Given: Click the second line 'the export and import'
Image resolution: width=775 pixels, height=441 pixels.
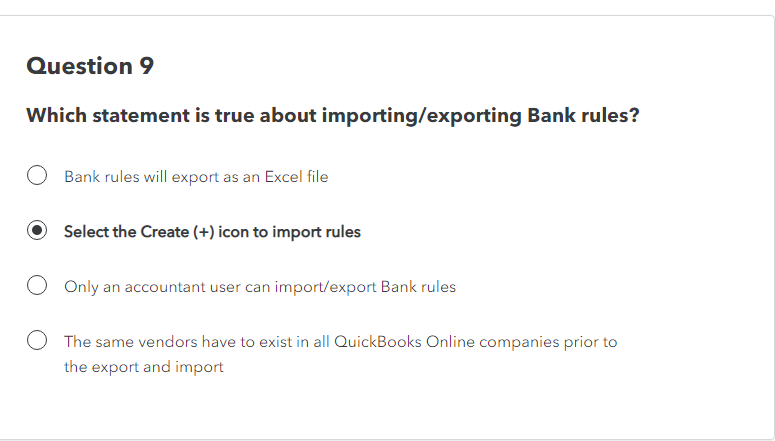Looking at the screenshot, I should click(144, 367).
